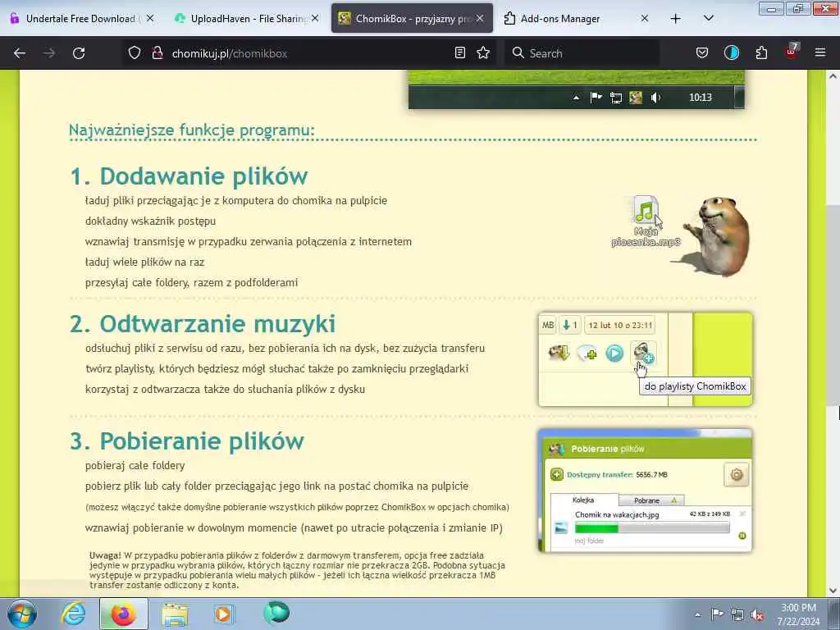Click the heading 3. Pobieranie plików
The image size is (840, 630).
click(x=187, y=441)
